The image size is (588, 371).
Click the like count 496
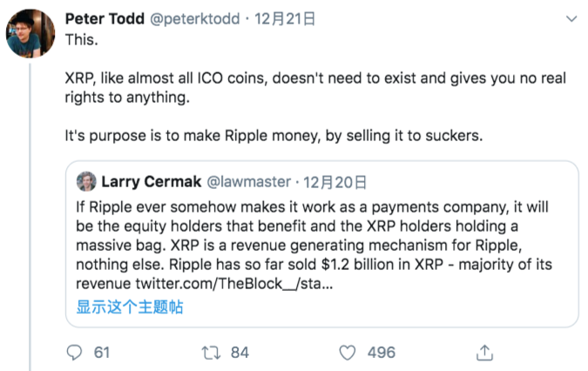coord(382,353)
